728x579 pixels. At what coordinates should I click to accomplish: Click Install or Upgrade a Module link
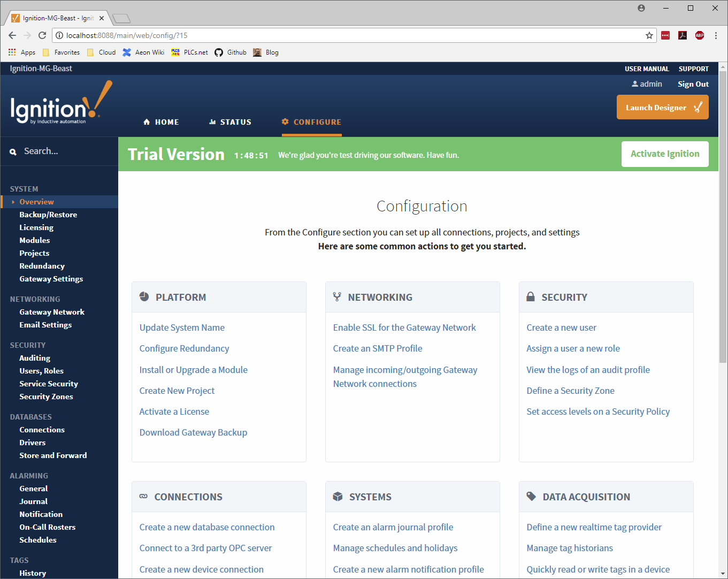pos(194,370)
